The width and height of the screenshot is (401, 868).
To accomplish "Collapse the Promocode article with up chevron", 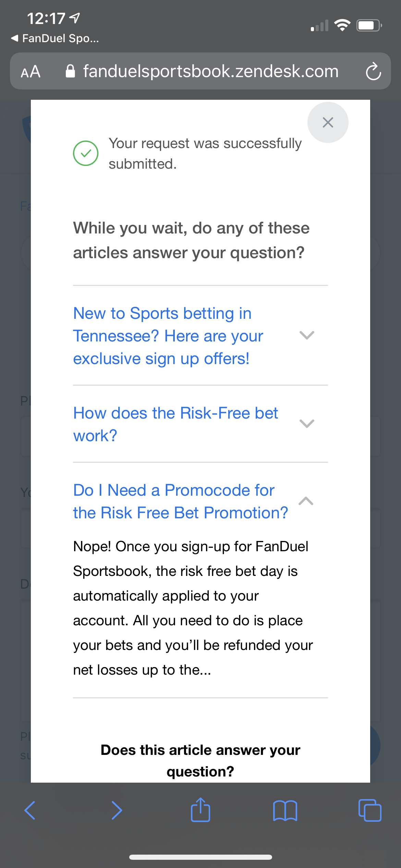I will click(x=306, y=501).
